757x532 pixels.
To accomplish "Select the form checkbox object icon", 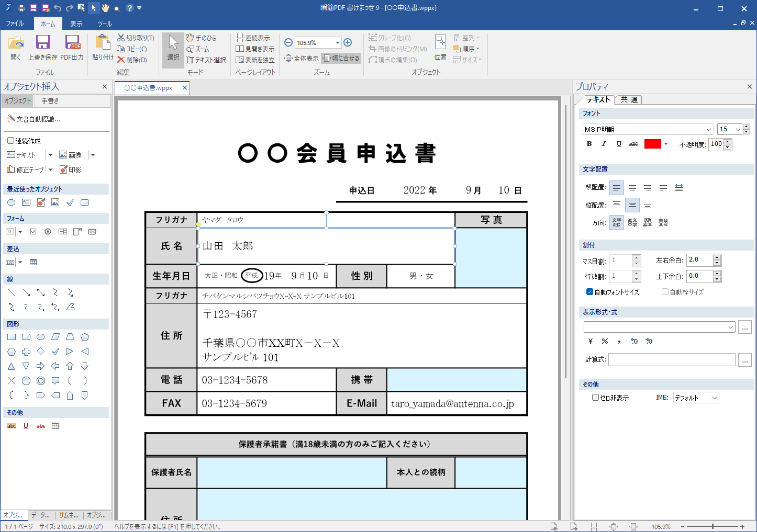I will click(33, 232).
